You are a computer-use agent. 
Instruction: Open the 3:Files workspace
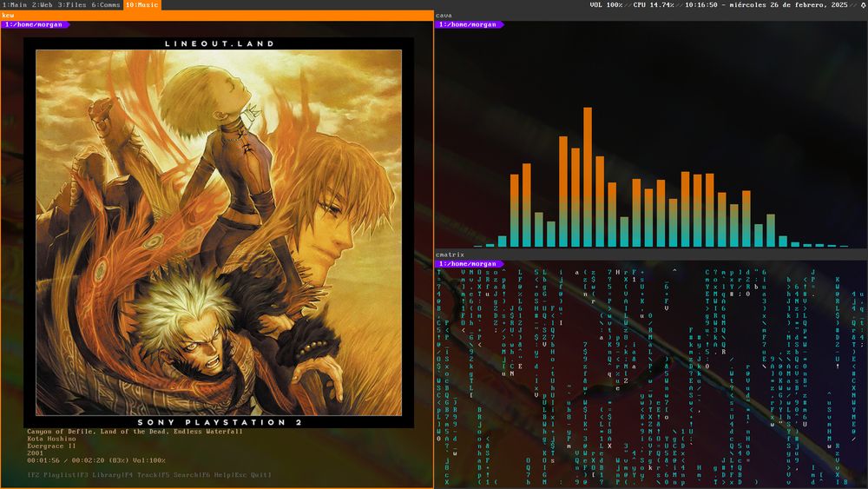tap(72, 4)
